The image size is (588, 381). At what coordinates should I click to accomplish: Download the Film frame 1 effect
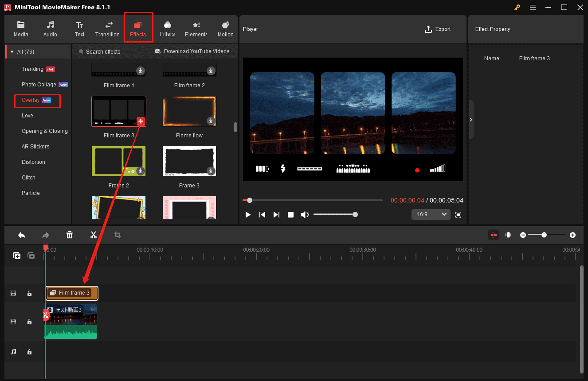[x=140, y=70]
